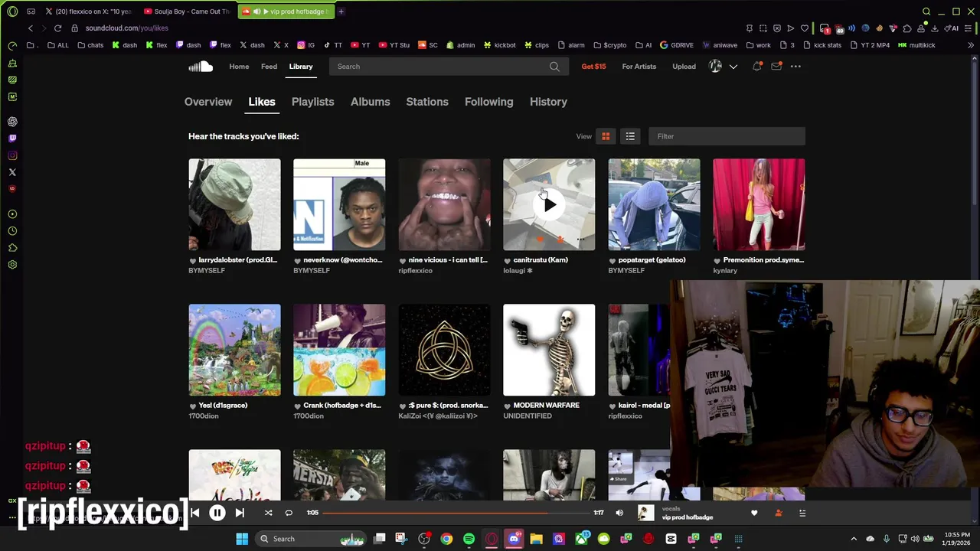Viewport: 980px width, 551px height.
Task: Open the next-up queue icon
Action: pos(802,513)
